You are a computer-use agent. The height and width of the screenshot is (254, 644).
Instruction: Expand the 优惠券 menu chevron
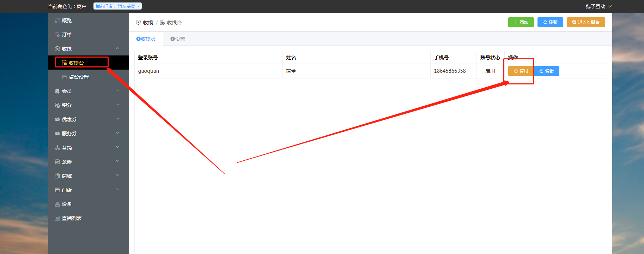click(118, 119)
